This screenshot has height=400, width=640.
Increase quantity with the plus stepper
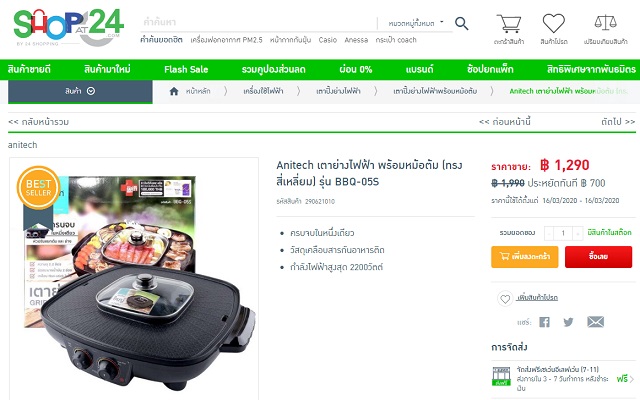coord(578,233)
